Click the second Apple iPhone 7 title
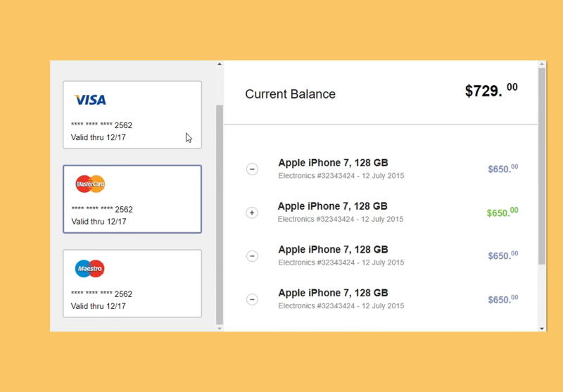 tap(332, 206)
